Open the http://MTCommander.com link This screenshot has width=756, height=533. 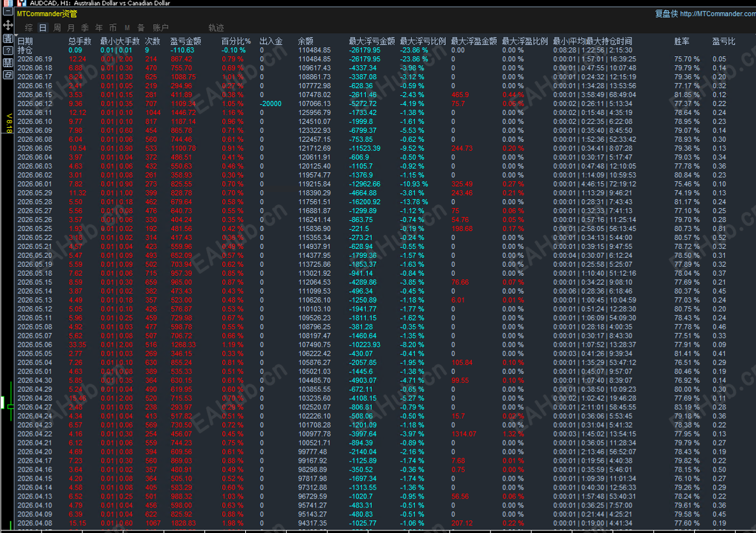(x=718, y=13)
